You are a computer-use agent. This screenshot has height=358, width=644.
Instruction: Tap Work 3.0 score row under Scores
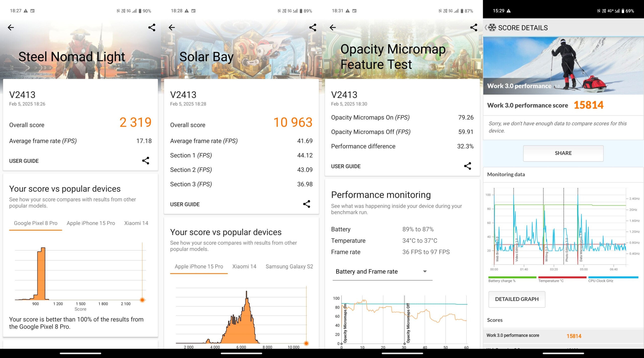563,336
